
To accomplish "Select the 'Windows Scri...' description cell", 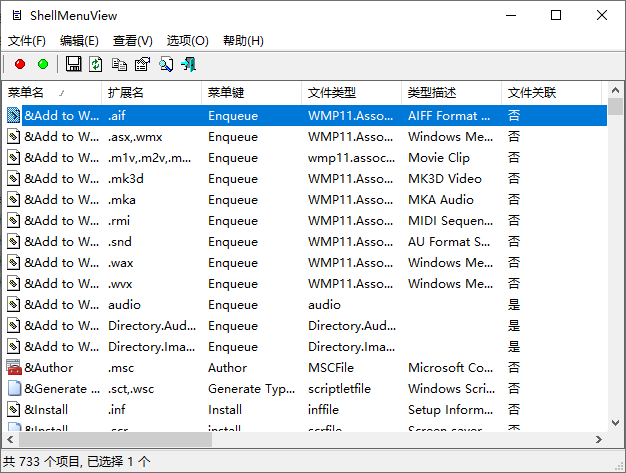I will (x=452, y=389).
